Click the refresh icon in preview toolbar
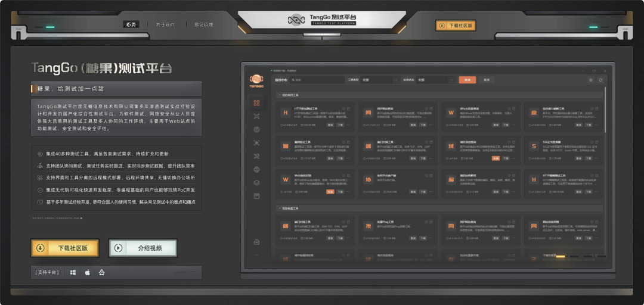 (600, 80)
